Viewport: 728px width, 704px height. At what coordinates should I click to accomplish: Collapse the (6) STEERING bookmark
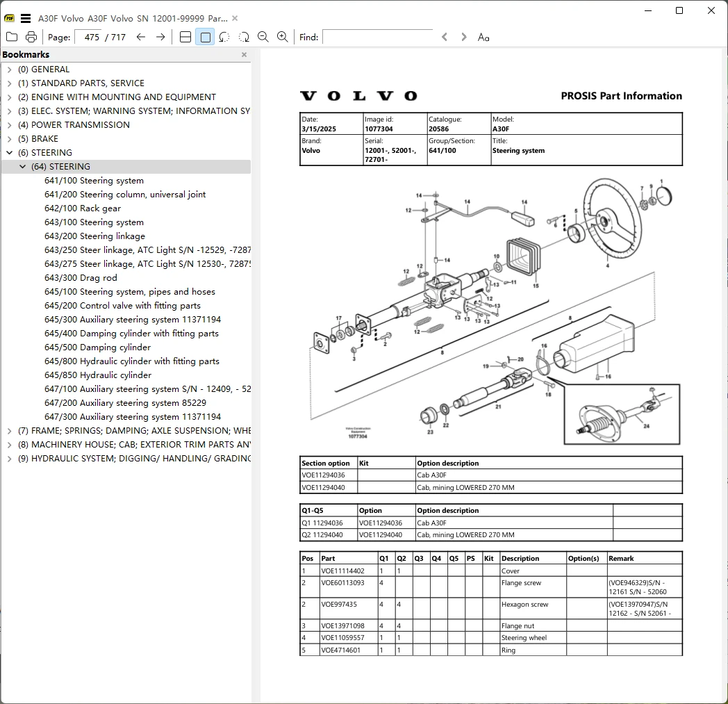click(x=9, y=153)
